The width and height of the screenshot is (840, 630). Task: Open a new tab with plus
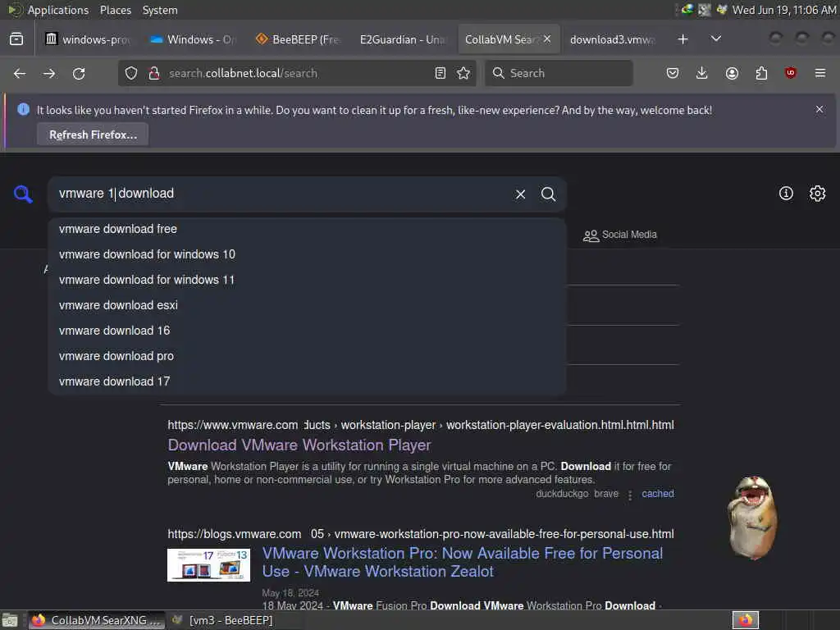pos(683,39)
